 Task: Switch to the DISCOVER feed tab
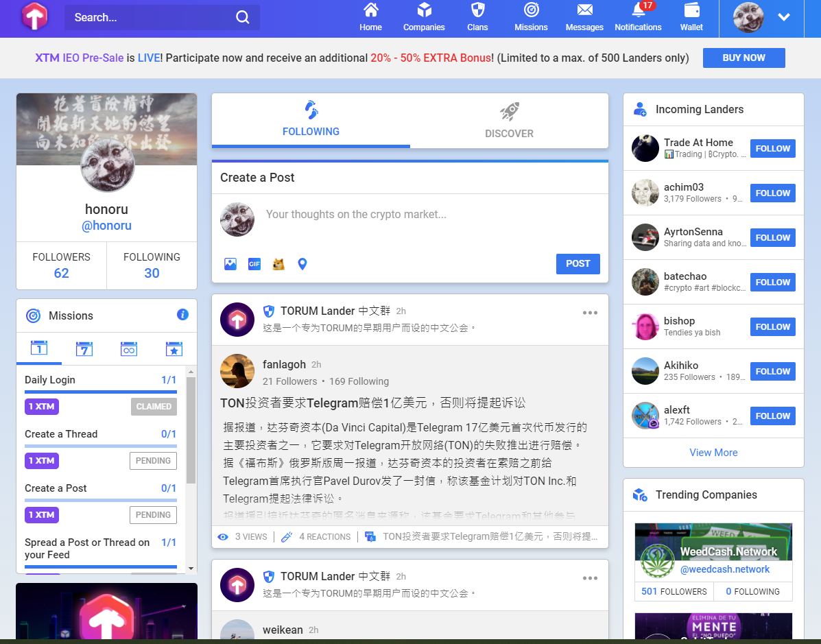[x=509, y=119]
